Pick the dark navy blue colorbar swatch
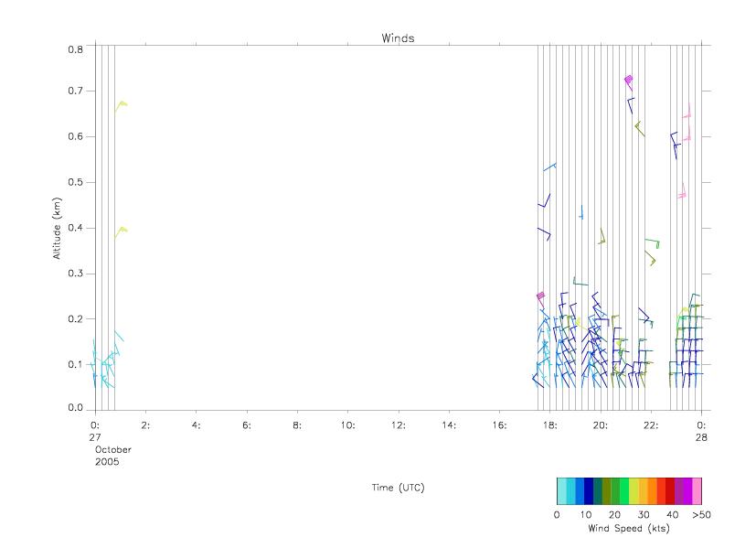 click(x=589, y=491)
